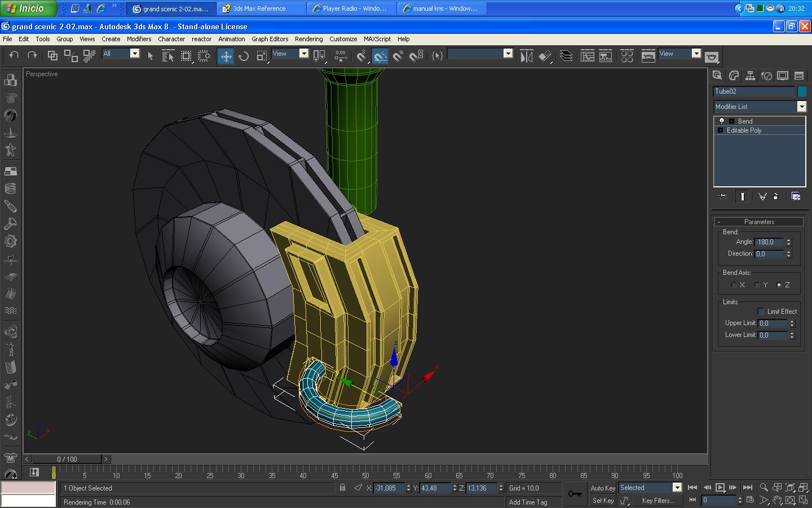Click the Undo arrow icon
This screenshot has width=812, height=508.
(14, 55)
